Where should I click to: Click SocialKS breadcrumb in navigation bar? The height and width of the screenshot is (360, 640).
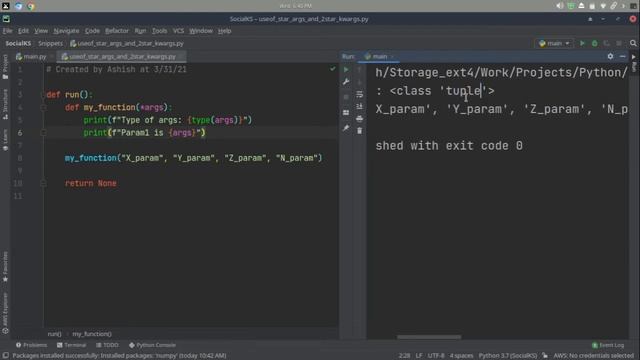coord(18,43)
